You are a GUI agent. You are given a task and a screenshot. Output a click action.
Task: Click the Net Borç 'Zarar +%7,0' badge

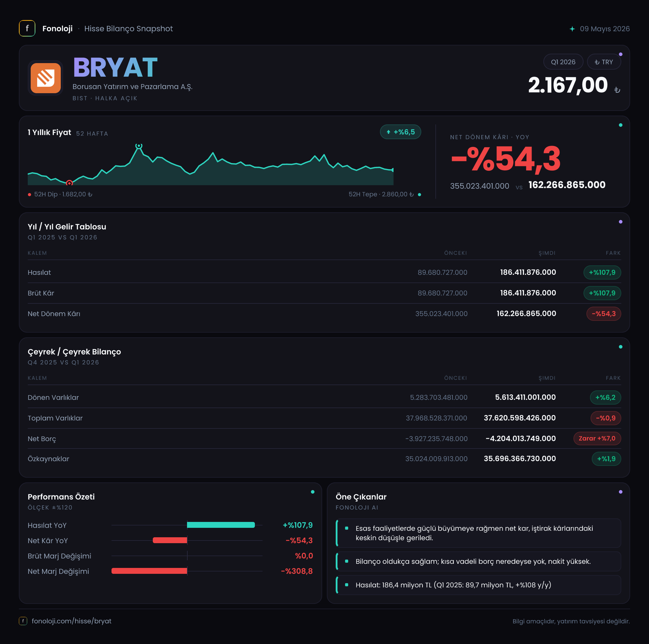[597, 438]
